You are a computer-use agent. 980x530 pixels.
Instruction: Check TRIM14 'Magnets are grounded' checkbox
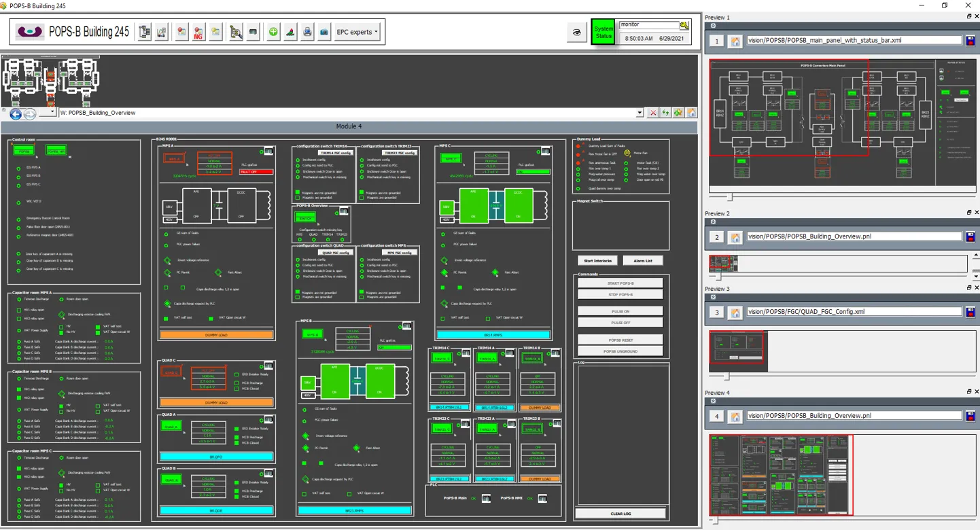click(x=298, y=198)
